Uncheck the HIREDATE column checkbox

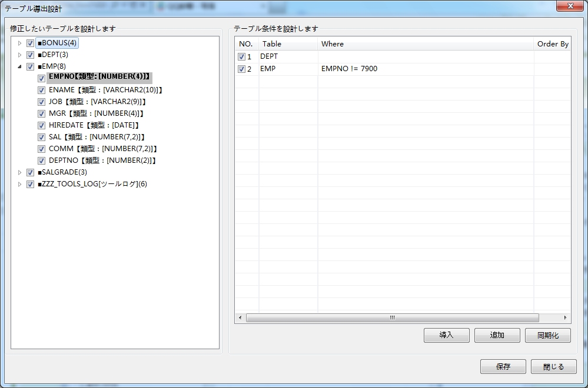click(x=41, y=125)
